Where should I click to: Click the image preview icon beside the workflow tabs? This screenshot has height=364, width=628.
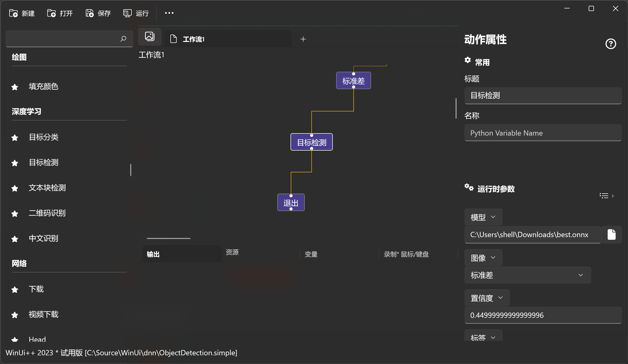click(x=149, y=36)
